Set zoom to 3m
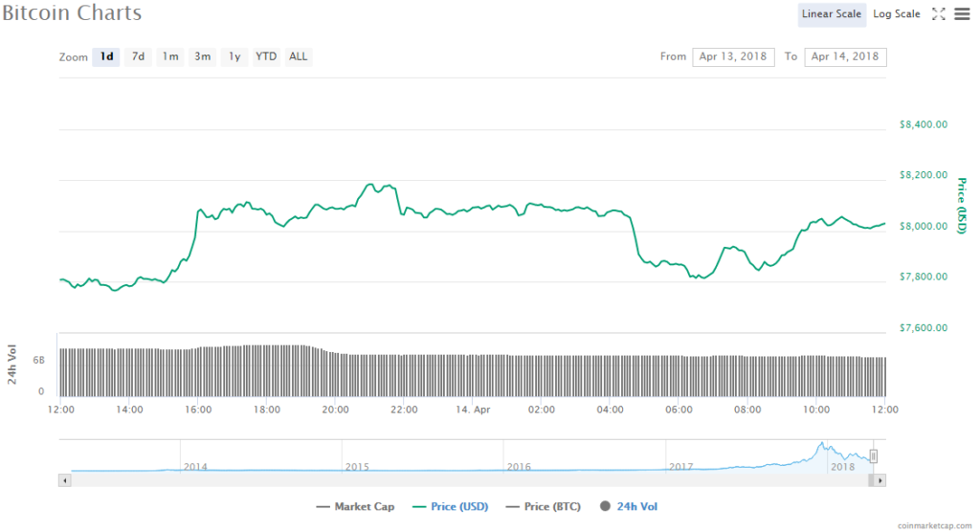This screenshot has width=980, height=532. tap(202, 56)
